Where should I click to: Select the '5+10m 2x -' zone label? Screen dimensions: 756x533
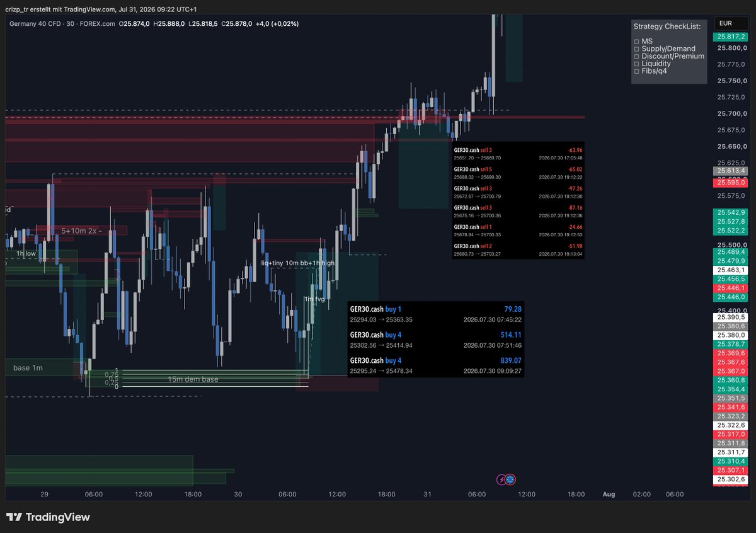(x=81, y=231)
